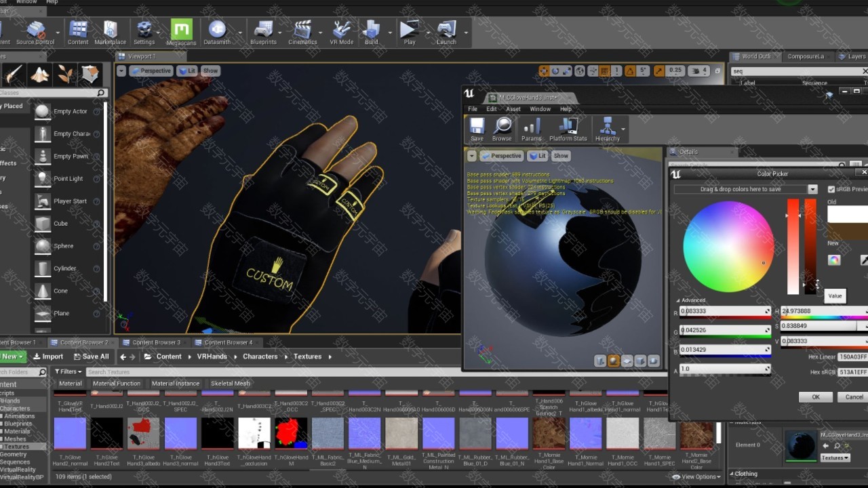This screenshot has height=488, width=868.
Task: Toggle the Material Instance filter
Action: pos(176,384)
